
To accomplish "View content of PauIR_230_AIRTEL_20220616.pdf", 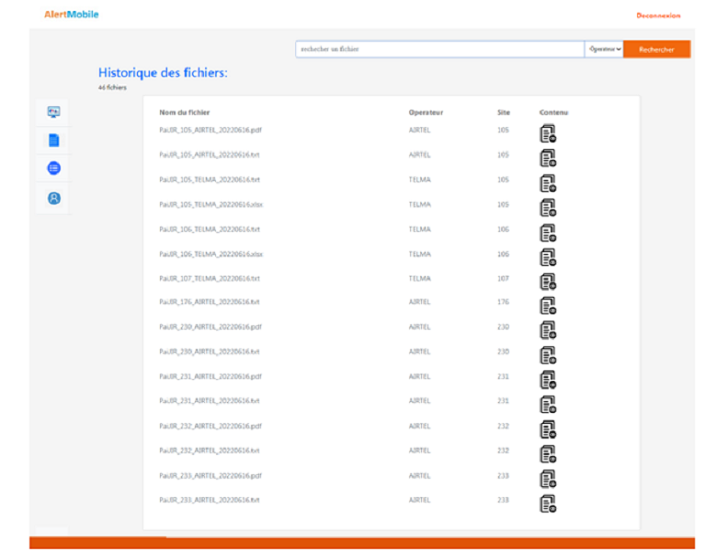I will (547, 330).
